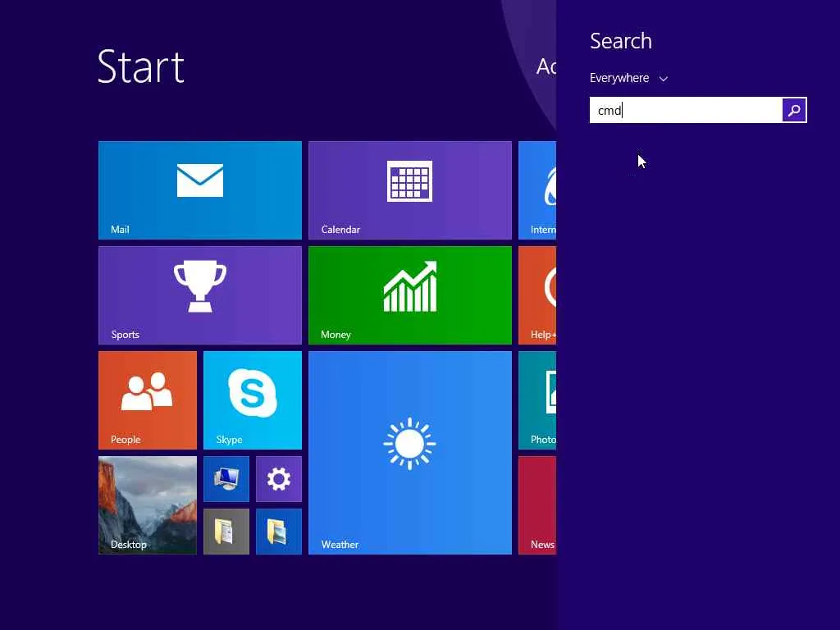Click the magnifier search button
The height and width of the screenshot is (630, 840).
coord(794,110)
